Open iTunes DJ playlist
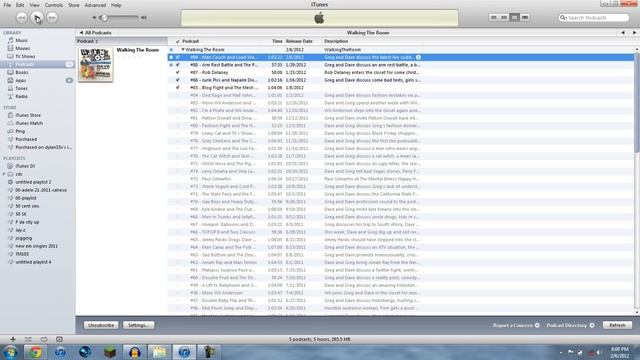 tap(24, 166)
